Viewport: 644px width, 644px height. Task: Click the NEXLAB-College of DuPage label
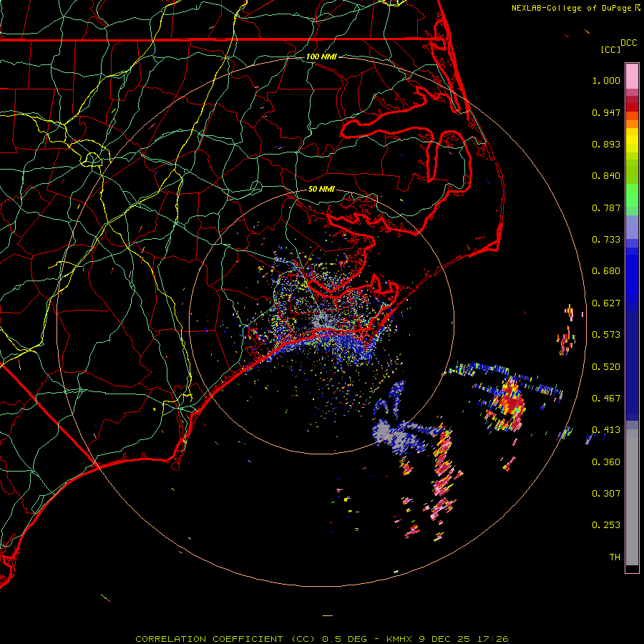[575, 8]
